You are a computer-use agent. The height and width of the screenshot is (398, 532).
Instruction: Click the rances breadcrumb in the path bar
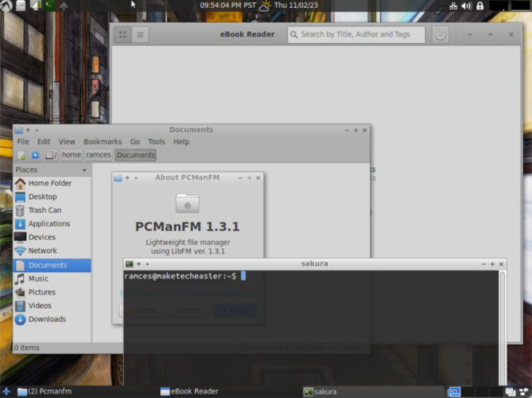pos(98,155)
